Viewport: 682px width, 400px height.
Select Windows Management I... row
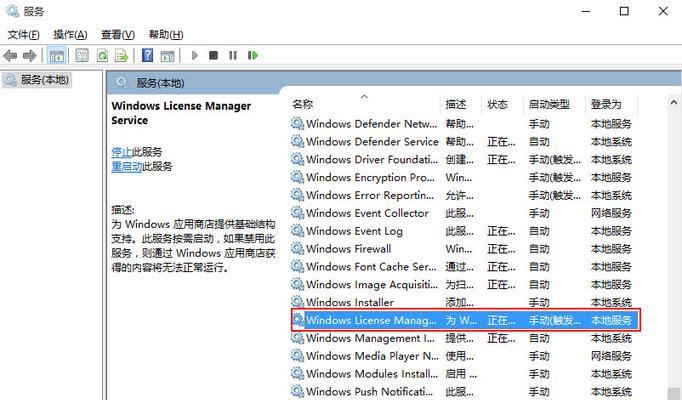pyautogui.click(x=463, y=338)
